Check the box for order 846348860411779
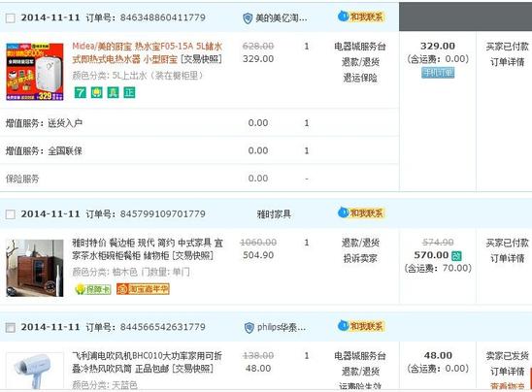 coord(10,18)
